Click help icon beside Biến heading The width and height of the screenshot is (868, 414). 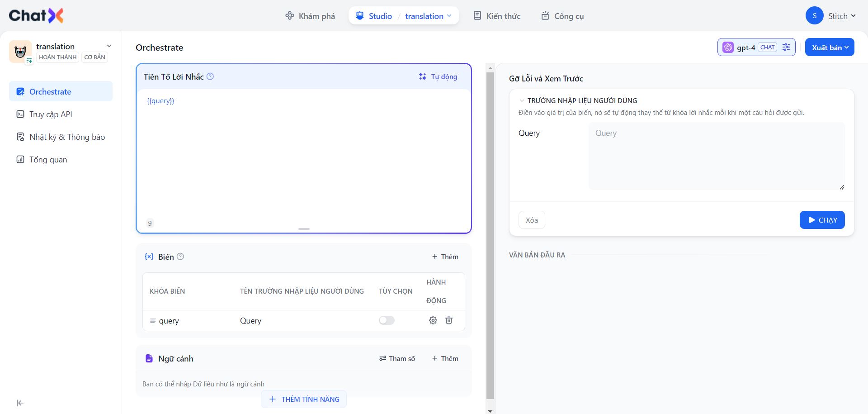coord(180,257)
